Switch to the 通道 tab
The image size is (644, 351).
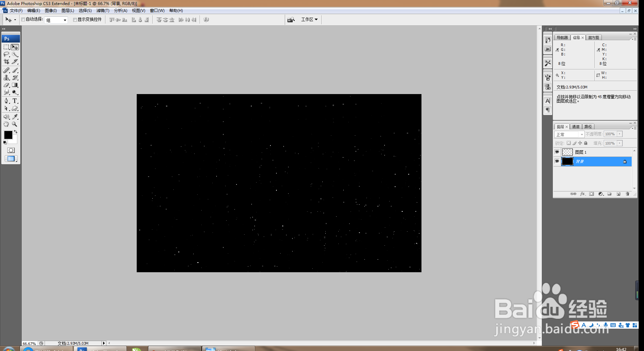(x=576, y=127)
